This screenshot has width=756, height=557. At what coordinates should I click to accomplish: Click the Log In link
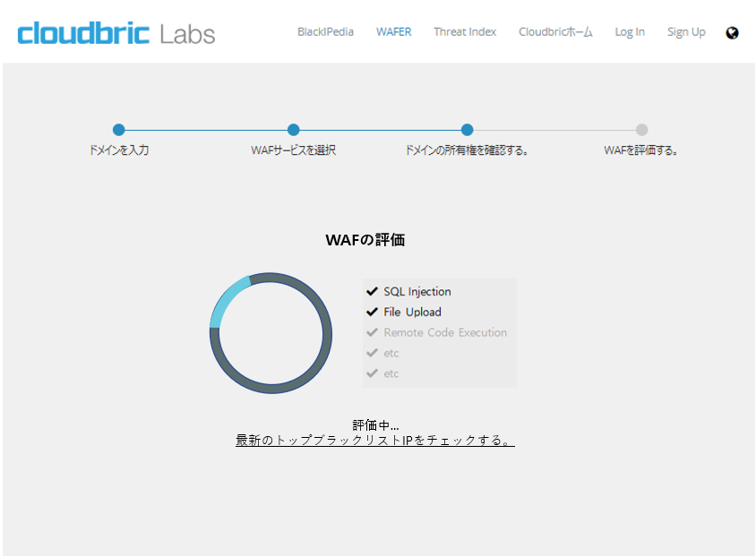click(630, 32)
